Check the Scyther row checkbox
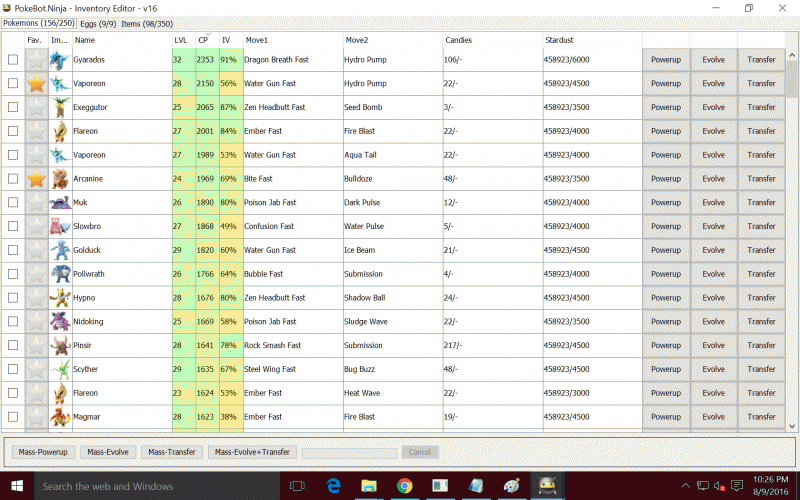The width and height of the screenshot is (800, 500). 13,369
